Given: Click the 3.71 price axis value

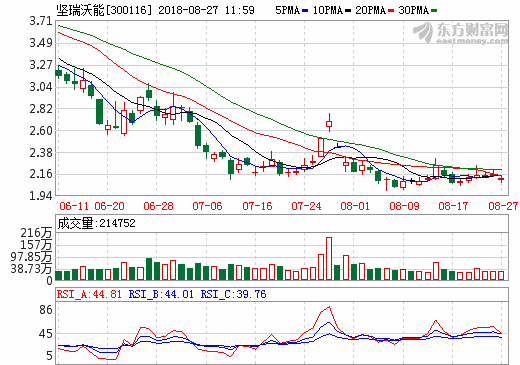Looking at the screenshot, I should pyautogui.click(x=41, y=21).
